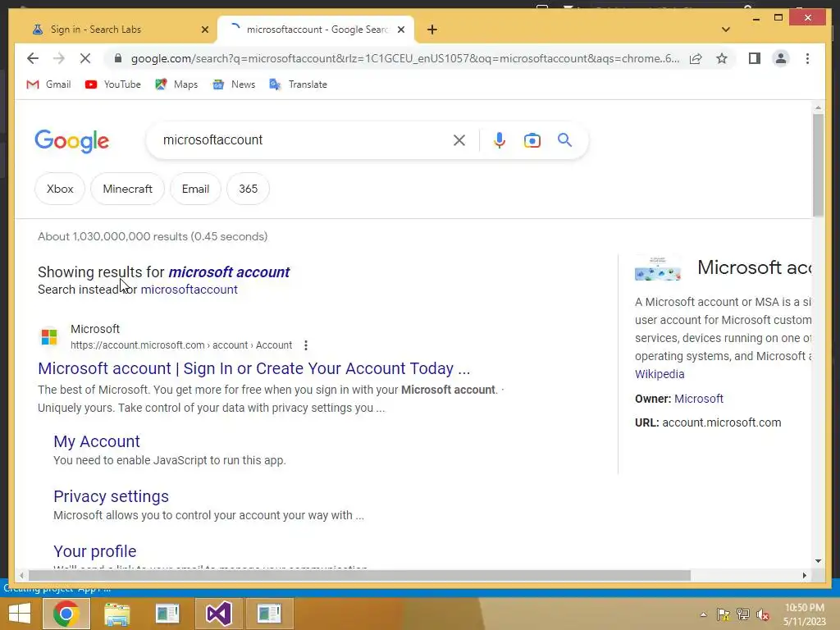Image resolution: width=840 pixels, height=630 pixels.
Task: Search instead for microsoftaccount
Action: pos(189,290)
